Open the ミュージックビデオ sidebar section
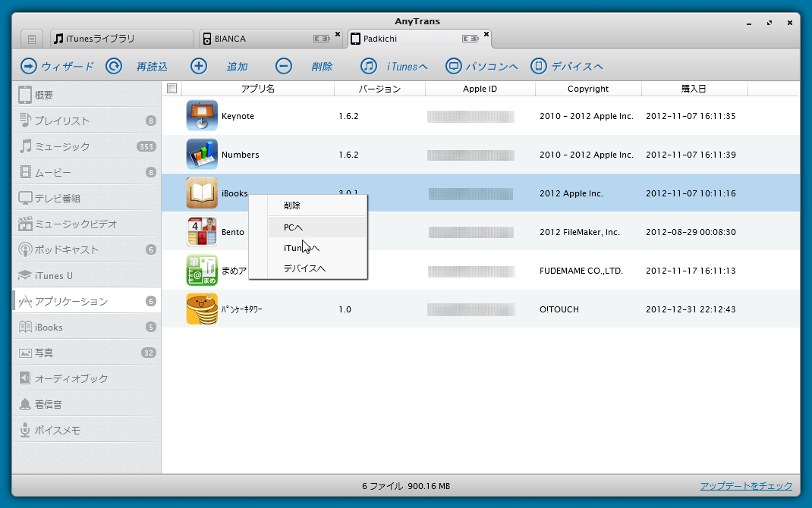Screen dimensions: 812x508 (x=87, y=224)
